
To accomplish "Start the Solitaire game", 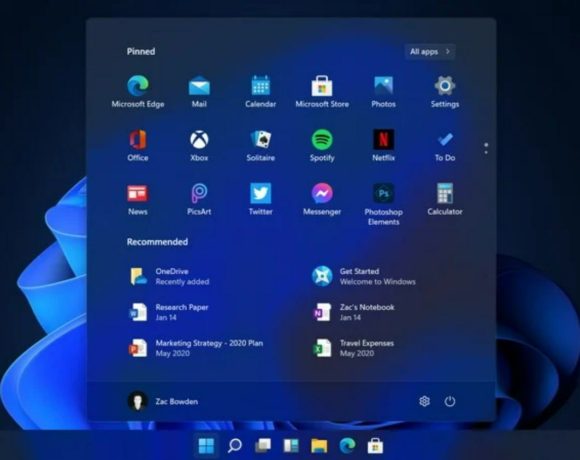I will click(260, 145).
